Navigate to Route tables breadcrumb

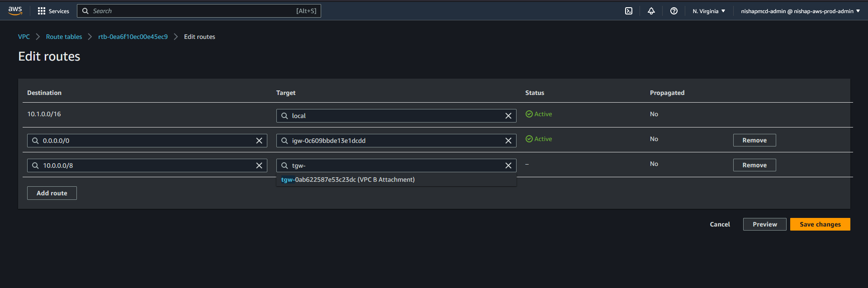point(64,37)
